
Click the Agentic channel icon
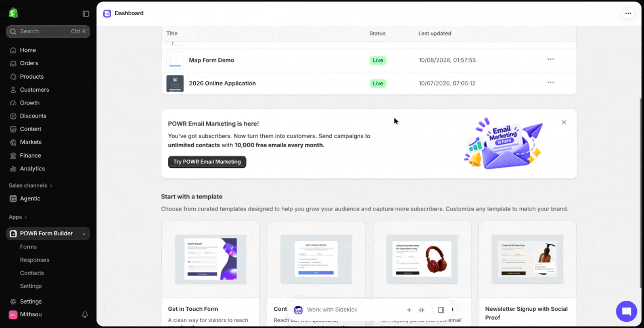(x=13, y=199)
